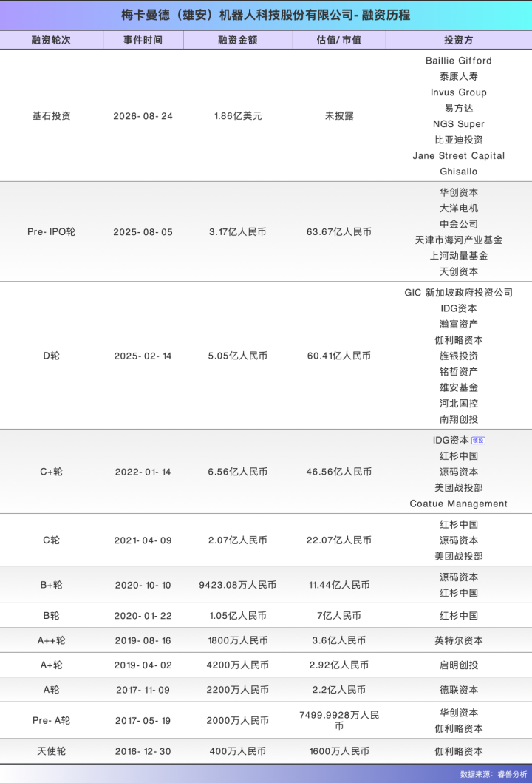This screenshot has width=532, height=783.
Task: Click the 估值/市值 column header
Action: tap(339, 40)
